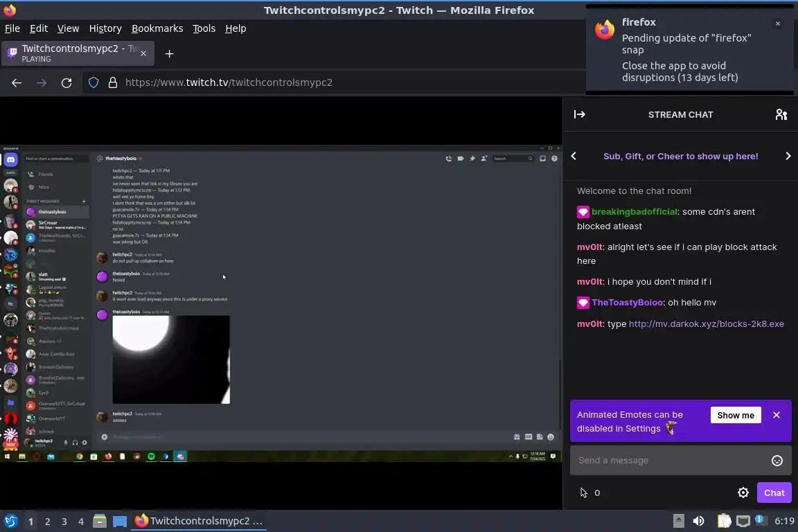Click the STREAM CHAT header

[x=680, y=114]
